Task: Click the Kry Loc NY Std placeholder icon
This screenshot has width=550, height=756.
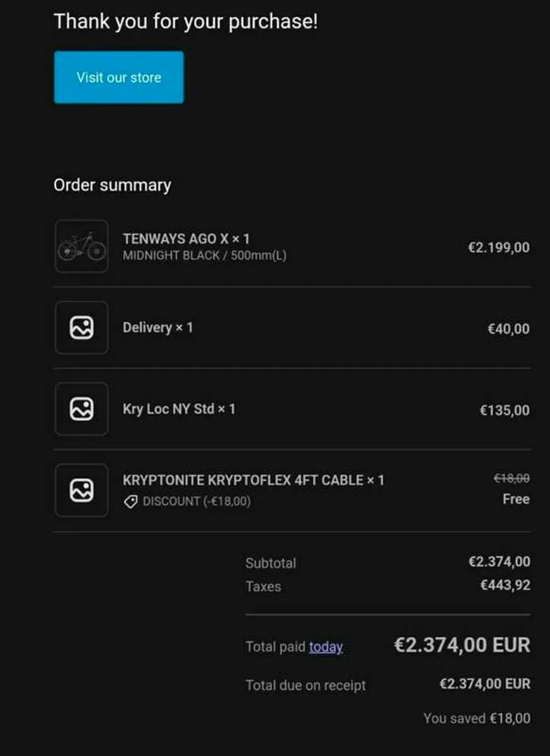Action: coord(81,409)
